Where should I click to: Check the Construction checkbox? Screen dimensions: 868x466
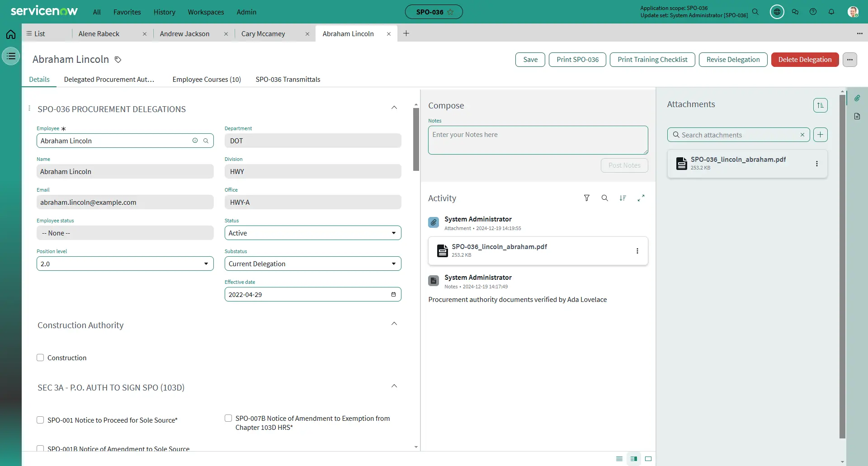coord(40,358)
